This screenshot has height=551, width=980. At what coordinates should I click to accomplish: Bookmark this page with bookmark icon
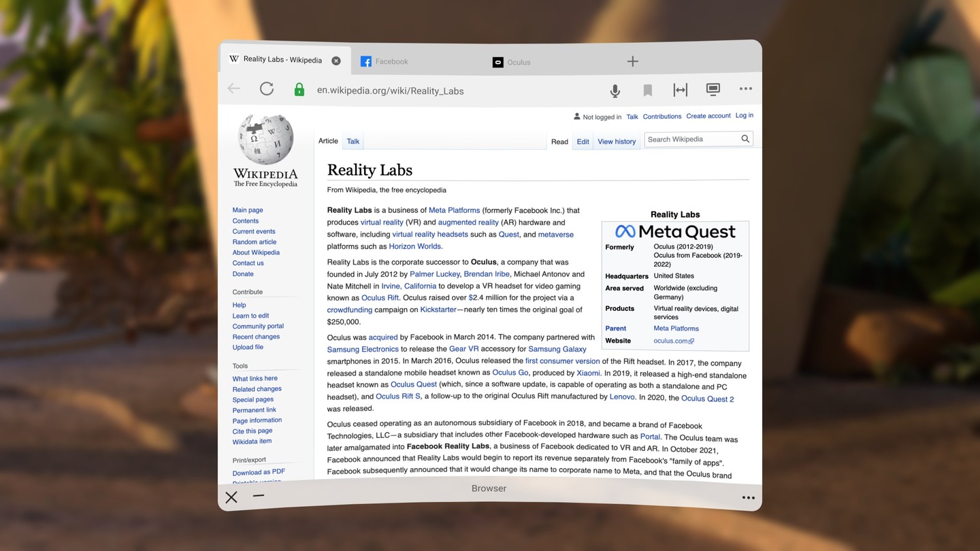(x=648, y=90)
